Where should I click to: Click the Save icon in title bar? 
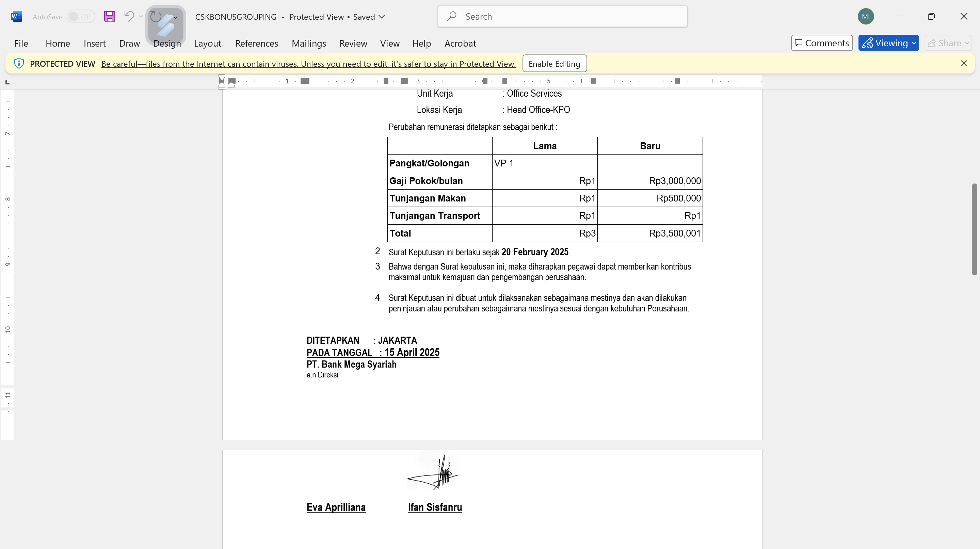click(x=110, y=16)
